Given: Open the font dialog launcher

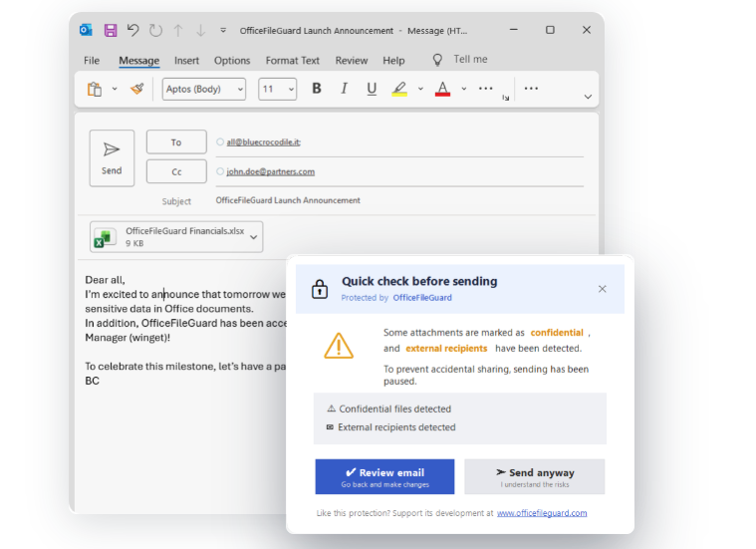Looking at the screenshot, I should pos(505,98).
